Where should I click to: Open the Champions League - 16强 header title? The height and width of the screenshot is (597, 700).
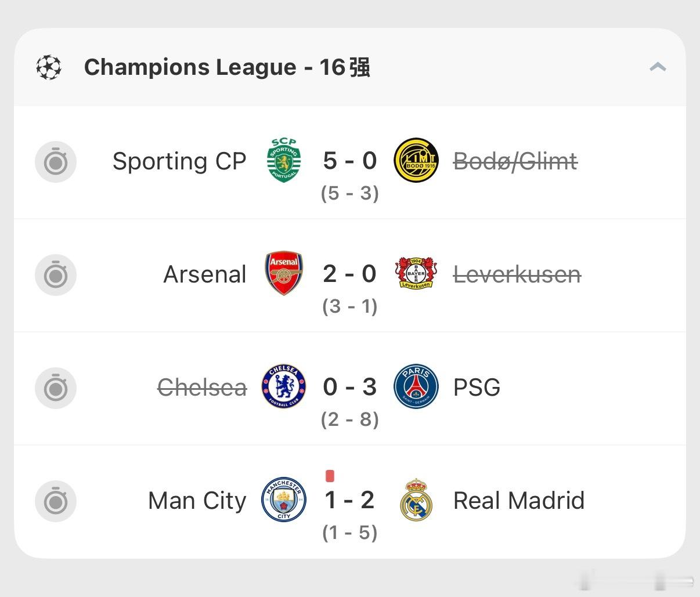click(227, 67)
